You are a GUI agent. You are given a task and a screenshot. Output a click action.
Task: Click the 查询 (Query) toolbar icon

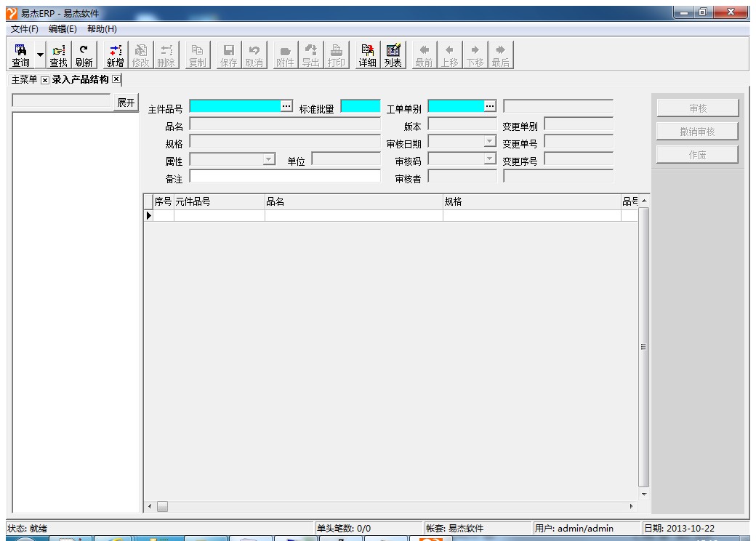21,55
